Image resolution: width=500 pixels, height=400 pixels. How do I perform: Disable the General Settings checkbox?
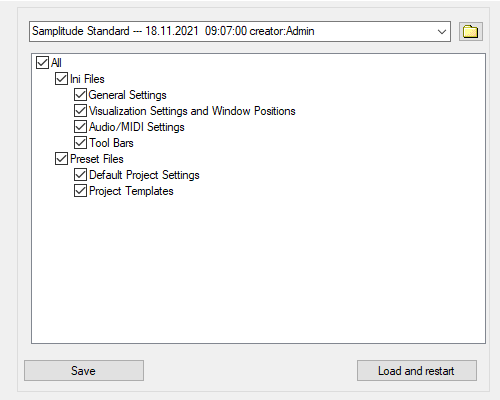pyautogui.click(x=80, y=95)
